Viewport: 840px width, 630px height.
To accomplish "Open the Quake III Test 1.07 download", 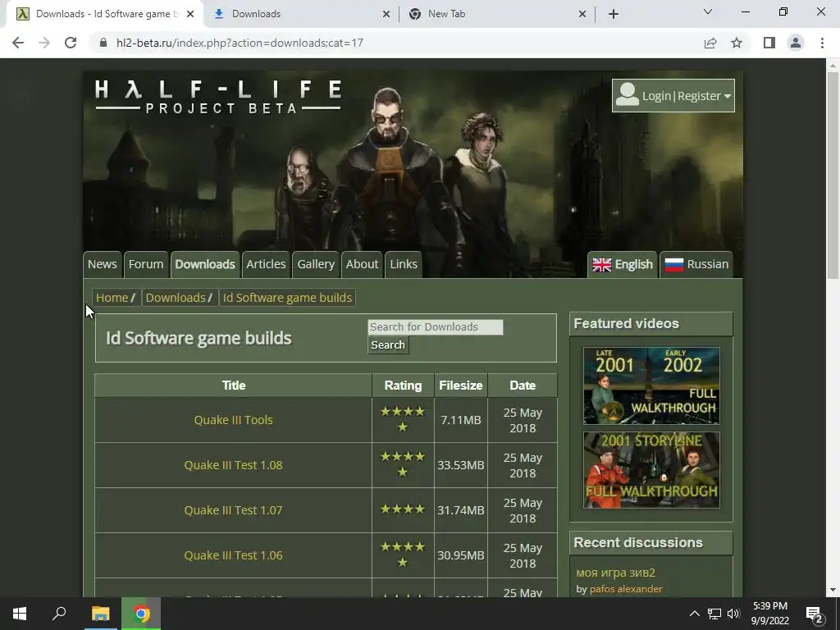I will pos(234,510).
